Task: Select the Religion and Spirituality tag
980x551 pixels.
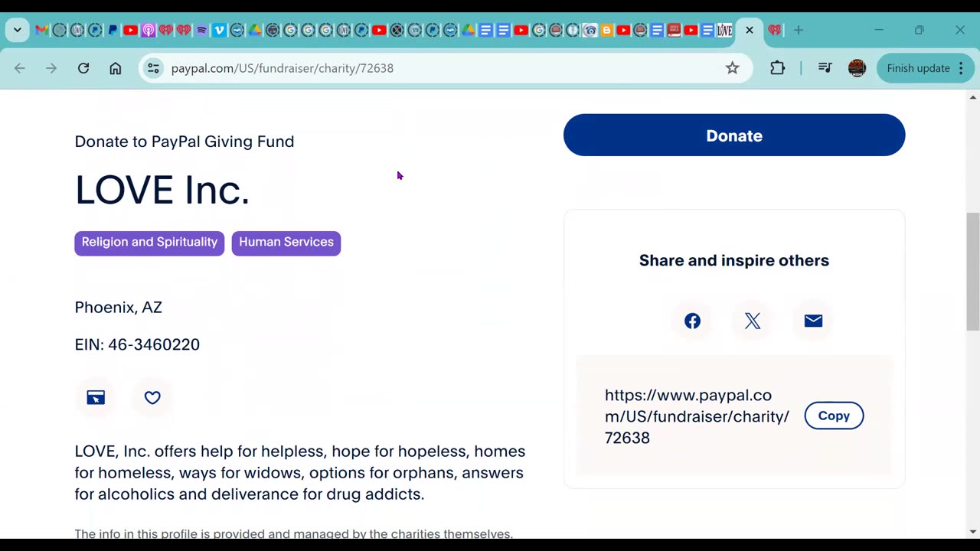Action: [x=149, y=243]
